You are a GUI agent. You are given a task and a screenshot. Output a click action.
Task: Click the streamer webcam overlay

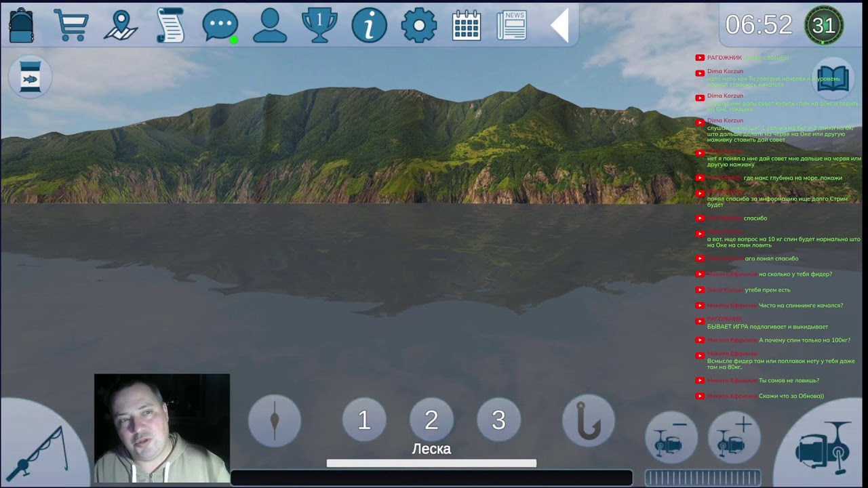point(162,428)
